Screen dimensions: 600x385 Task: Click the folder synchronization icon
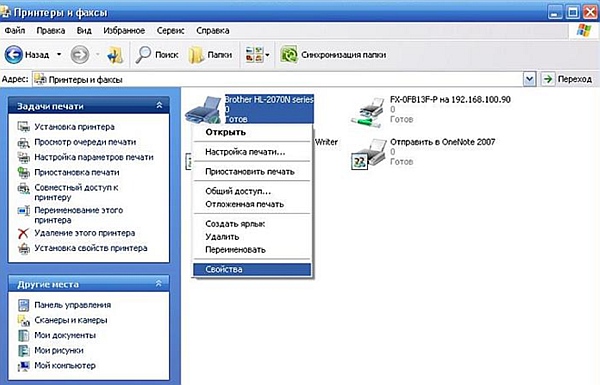[x=289, y=55]
